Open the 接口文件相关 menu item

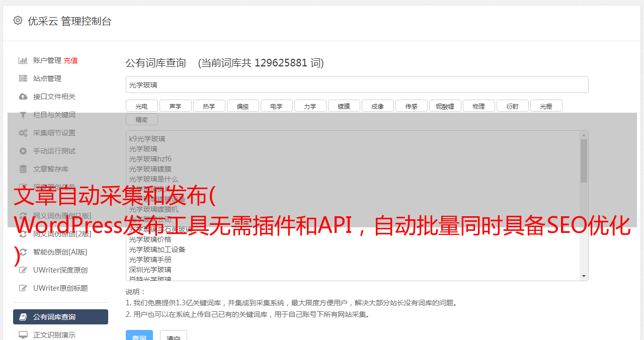54,97
